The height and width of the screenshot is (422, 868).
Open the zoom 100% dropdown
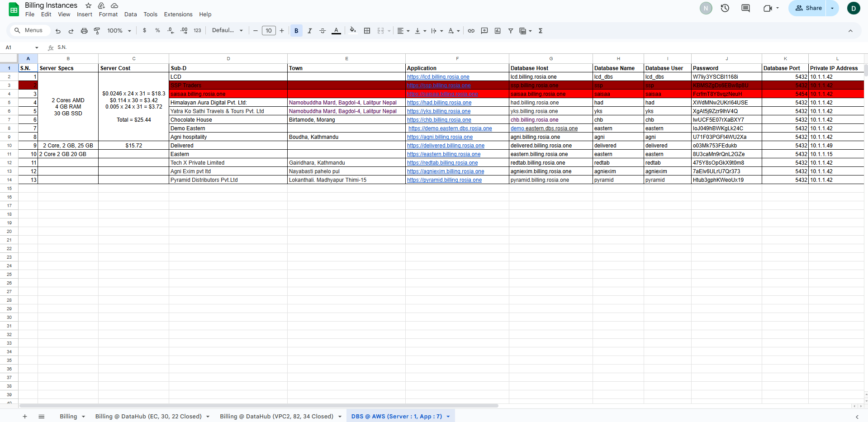pos(119,31)
